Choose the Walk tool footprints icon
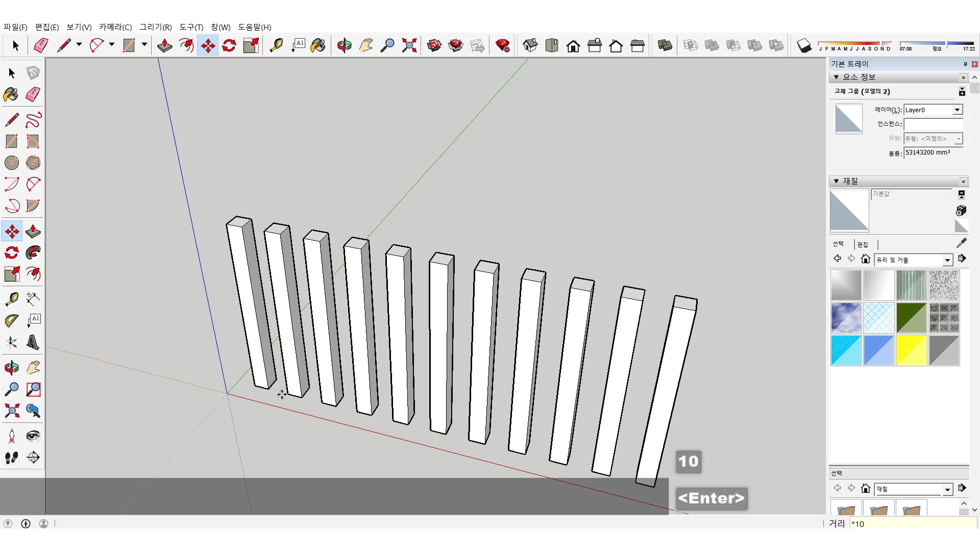 pos(11,458)
